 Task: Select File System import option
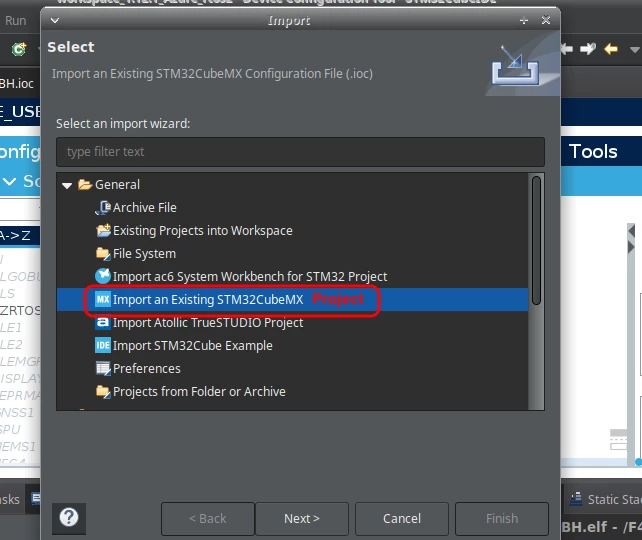(x=144, y=253)
